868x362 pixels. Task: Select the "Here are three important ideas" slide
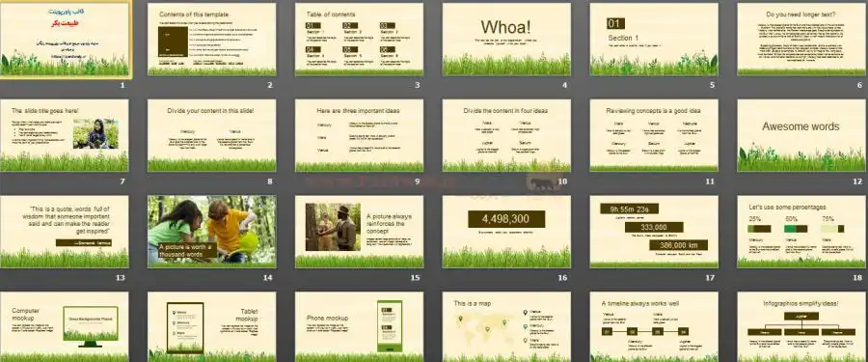pos(360,135)
